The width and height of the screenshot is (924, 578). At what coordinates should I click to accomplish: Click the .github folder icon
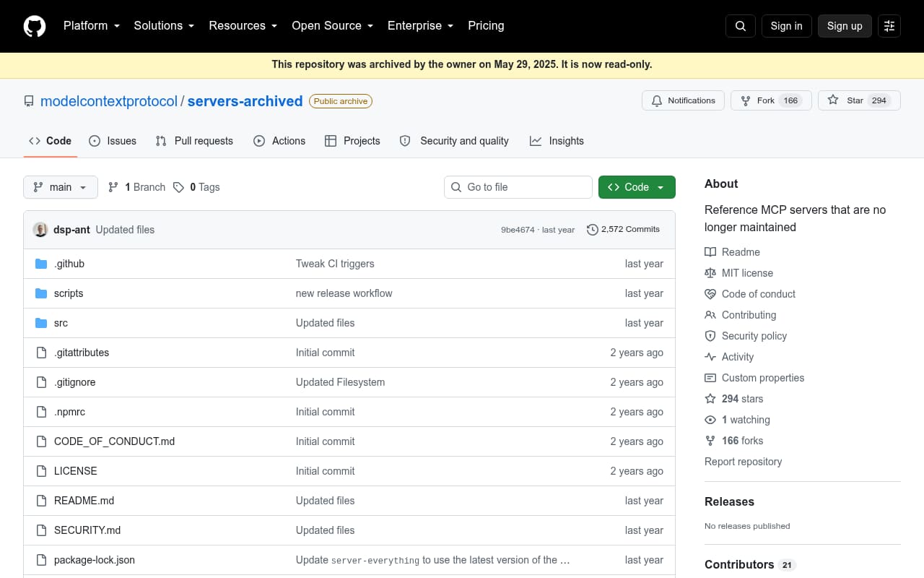(41, 264)
